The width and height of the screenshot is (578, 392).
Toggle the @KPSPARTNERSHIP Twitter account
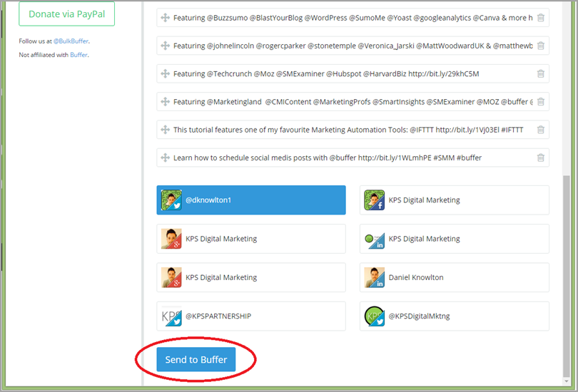pyautogui.click(x=251, y=316)
